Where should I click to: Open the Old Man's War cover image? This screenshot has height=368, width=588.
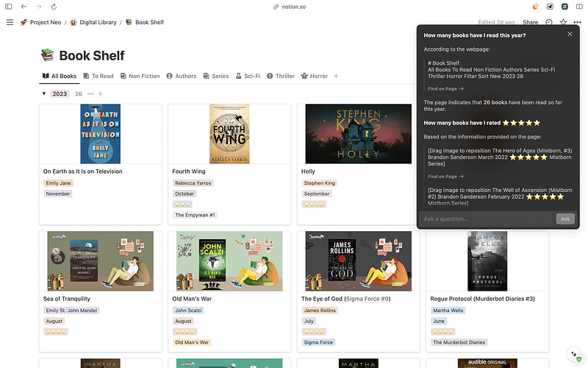[x=229, y=261]
